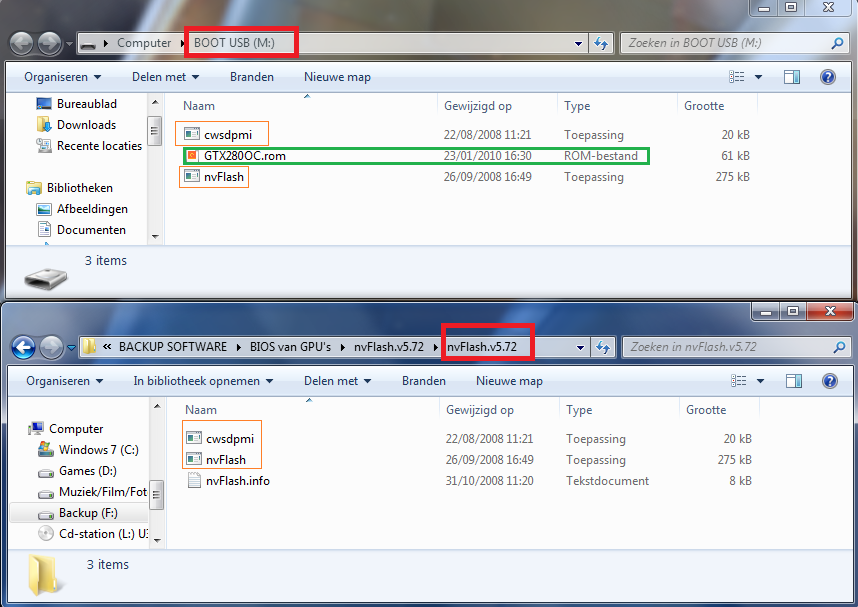Screen dimensions: 858x607
Task: Sort by Type in nvFlash.v5.72 window
Action: point(579,410)
